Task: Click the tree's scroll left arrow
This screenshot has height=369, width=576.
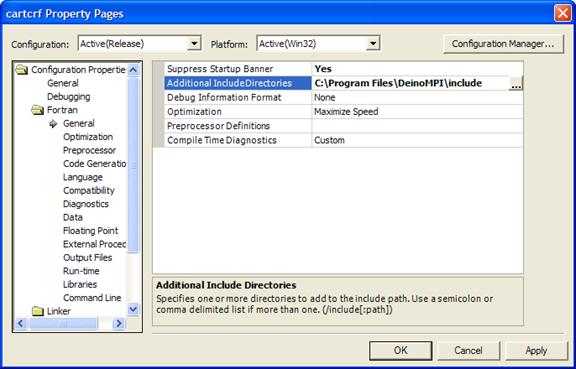Action: coord(21,323)
